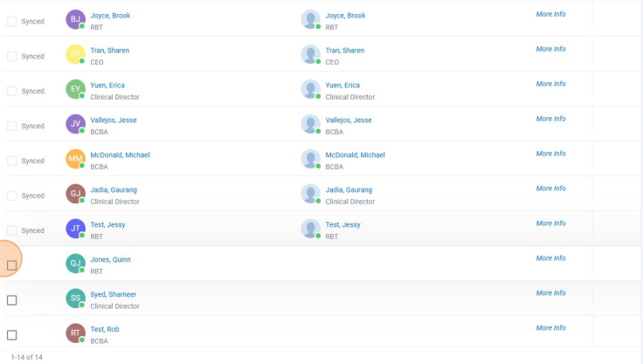This screenshot has width=643, height=364.
Task: Open the left-column Vallejos, Jesse name link
Action: pyautogui.click(x=114, y=120)
